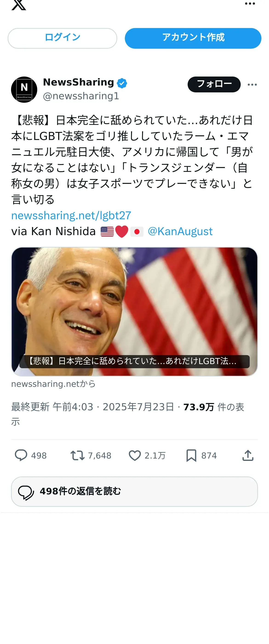
Task: Toggle the bookmark icon with 874
Action: (x=191, y=455)
